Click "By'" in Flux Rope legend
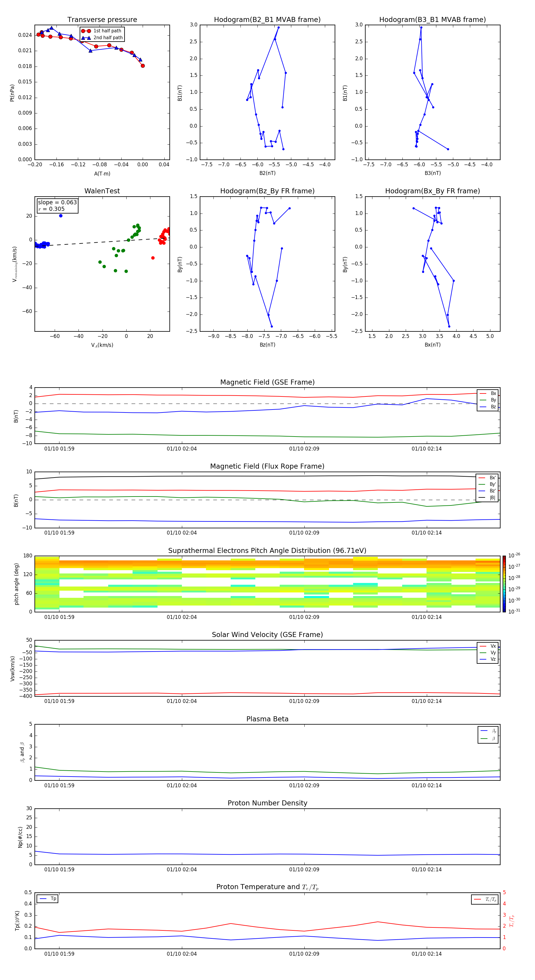Viewport: 535px width, 980px height. coord(487,484)
